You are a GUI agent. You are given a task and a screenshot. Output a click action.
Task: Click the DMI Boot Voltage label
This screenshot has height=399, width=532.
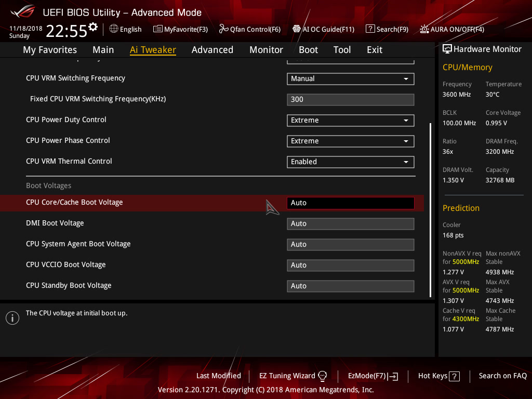click(x=55, y=223)
